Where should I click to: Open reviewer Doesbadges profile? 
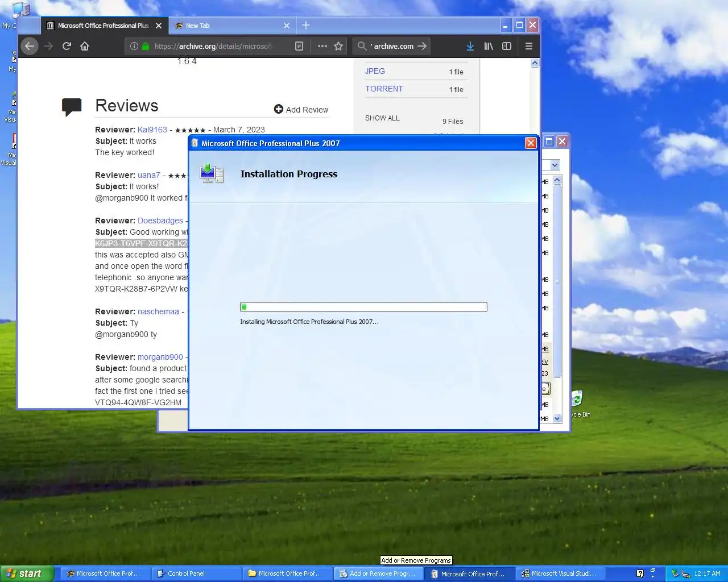click(x=160, y=221)
